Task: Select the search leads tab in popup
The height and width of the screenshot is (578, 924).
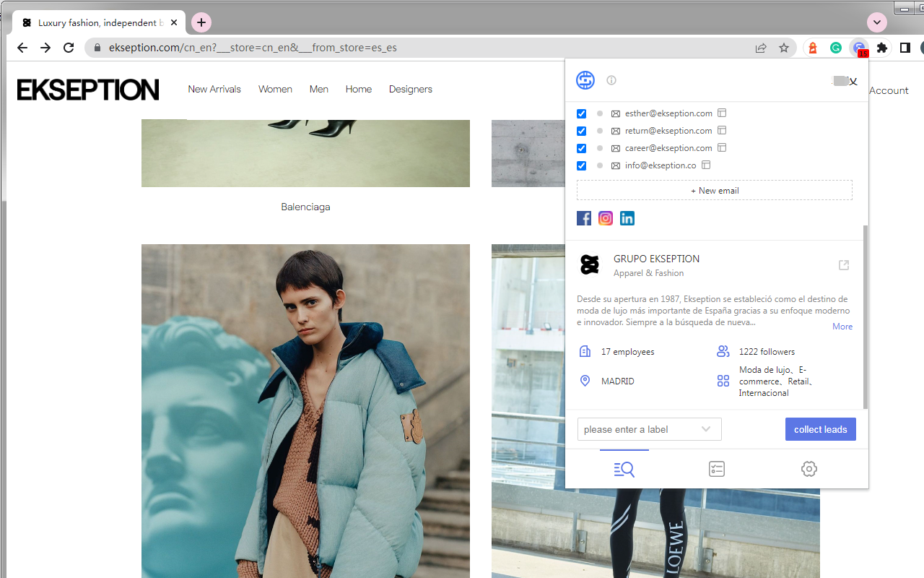Action: point(624,469)
